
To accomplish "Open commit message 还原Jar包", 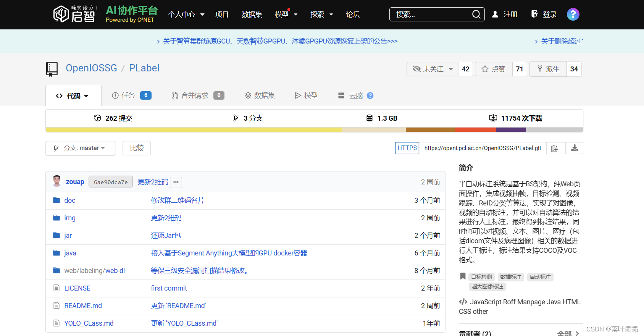I will pos(166,236).
